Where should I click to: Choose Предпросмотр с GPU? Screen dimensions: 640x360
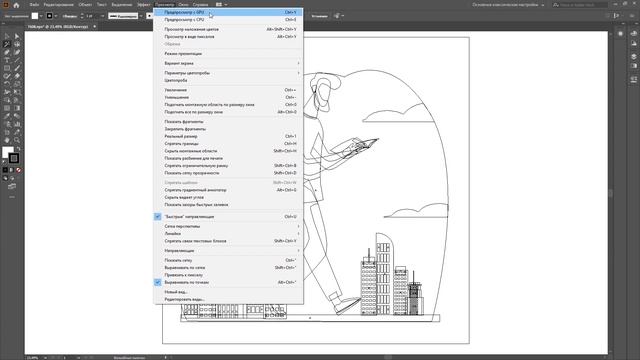229,12
